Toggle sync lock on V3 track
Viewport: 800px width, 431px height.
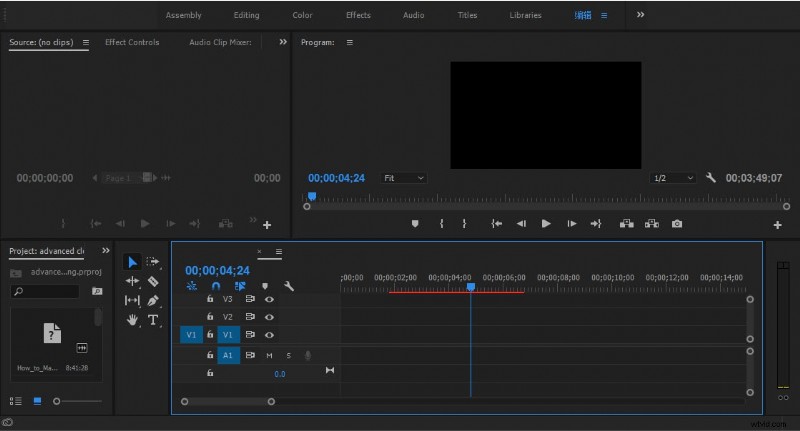click(250, 299)
